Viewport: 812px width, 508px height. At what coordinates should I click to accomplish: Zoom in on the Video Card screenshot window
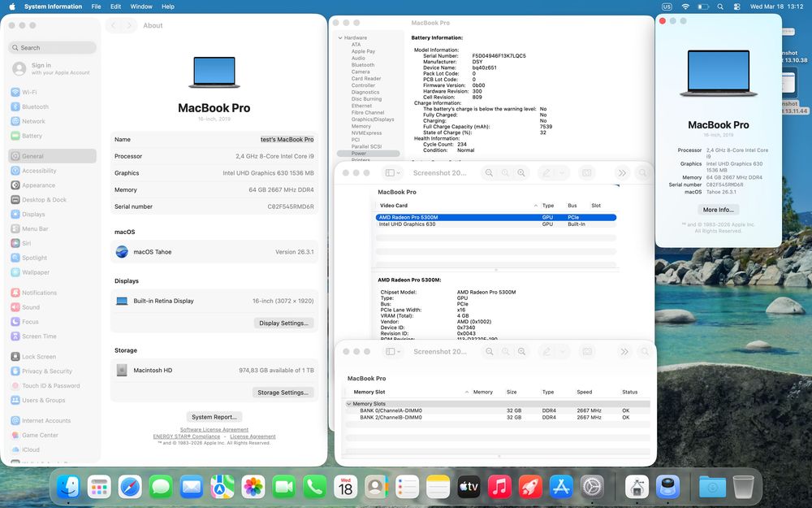521,172
